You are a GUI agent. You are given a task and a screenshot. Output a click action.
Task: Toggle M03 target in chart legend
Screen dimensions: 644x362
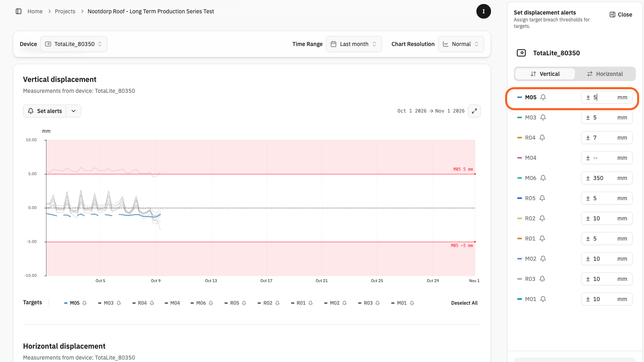coord(109,303)
